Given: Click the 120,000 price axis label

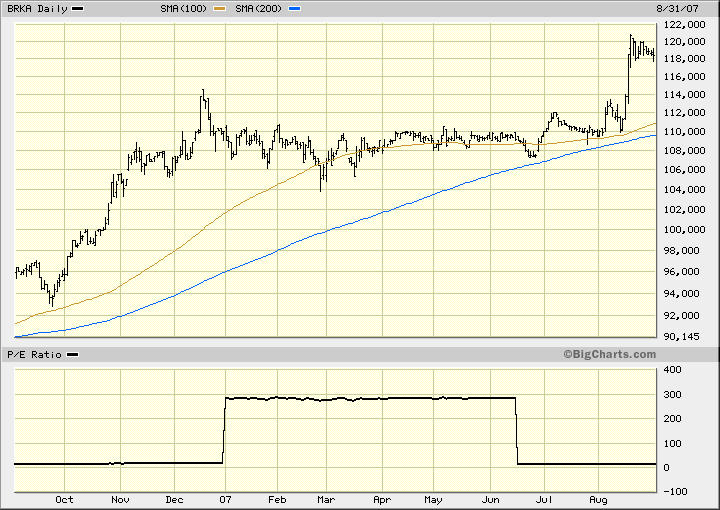Looking at the screenshot, I should pyautogui.click(x=685, y=42).
